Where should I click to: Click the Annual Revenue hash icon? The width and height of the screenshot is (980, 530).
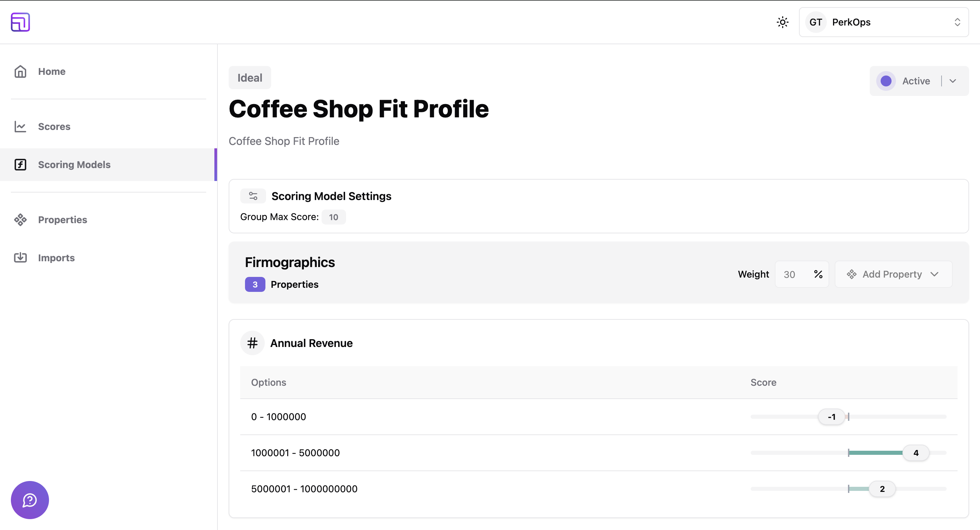(252, 343)
